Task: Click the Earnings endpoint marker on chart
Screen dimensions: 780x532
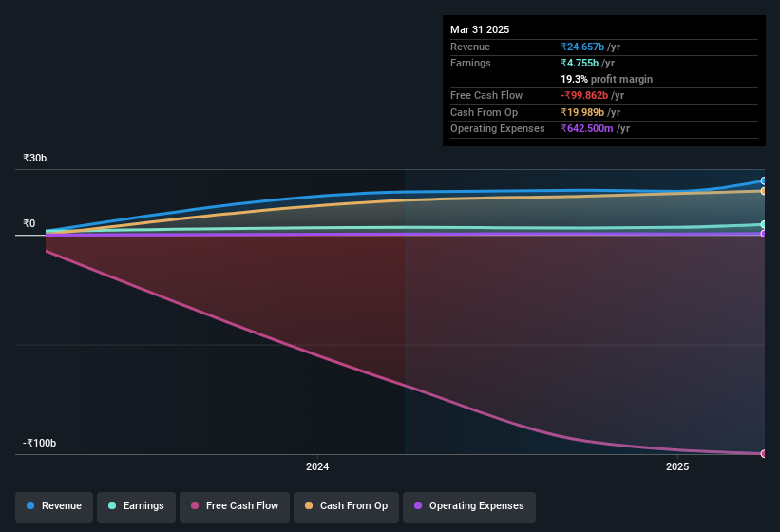Action: [x=764, y=225]
